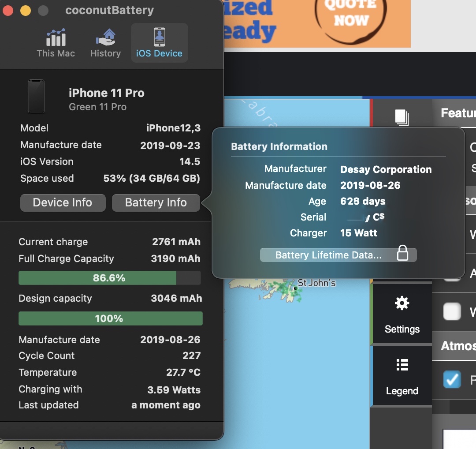Select the iOS Device tab
The width and height of the screenshot is (476, 449).
pyautogui.click(x=159, y=43)
